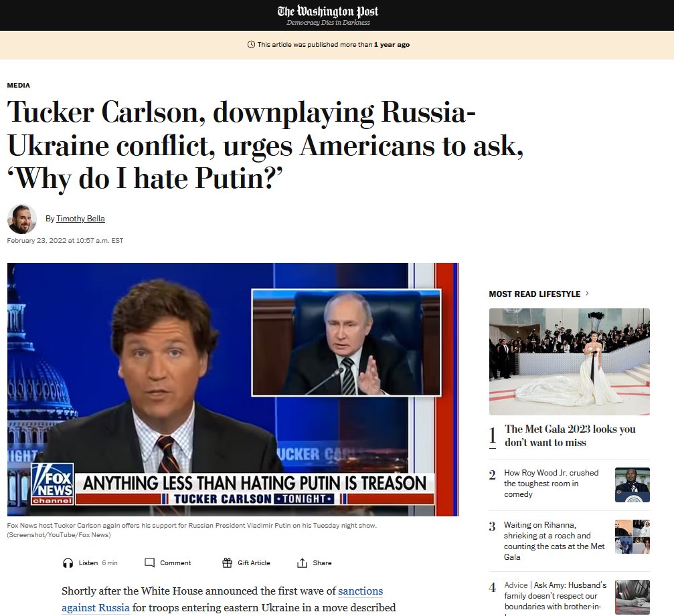
Task: Open 'Waiting on Rihanna' story link
Action: (554, 541)
